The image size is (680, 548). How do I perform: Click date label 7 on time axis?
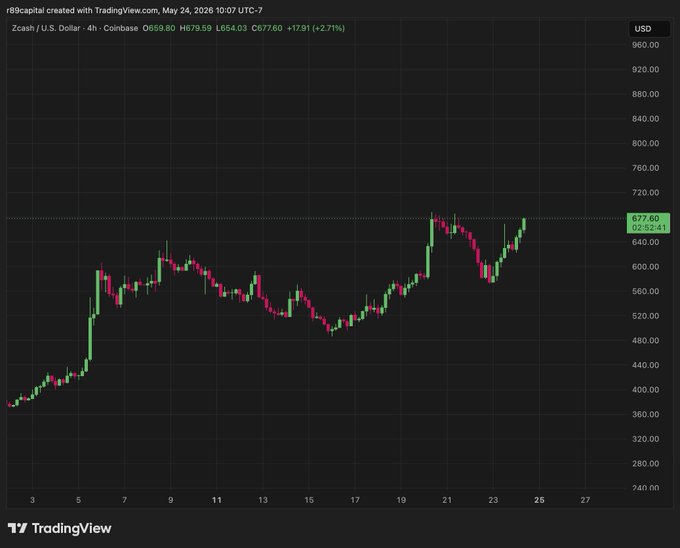pos(124,500)
